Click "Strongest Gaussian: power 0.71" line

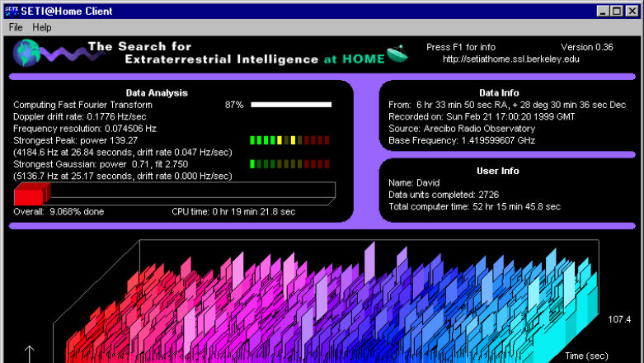101,164
